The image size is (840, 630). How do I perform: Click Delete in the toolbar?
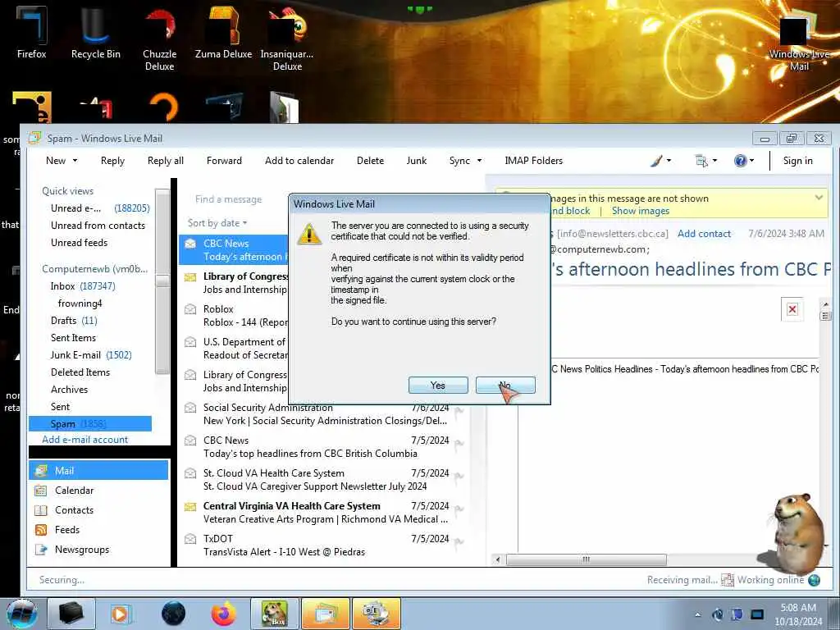coord(370,161)
